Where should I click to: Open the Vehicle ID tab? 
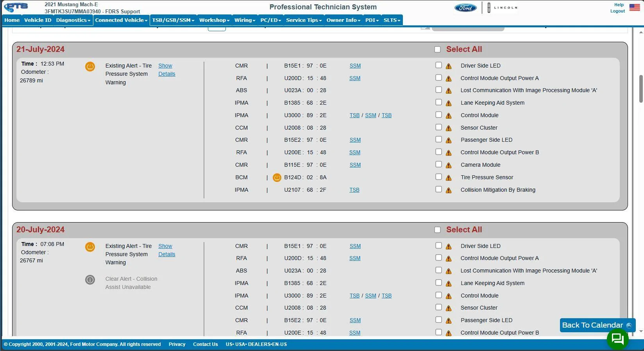click(38, 20)
